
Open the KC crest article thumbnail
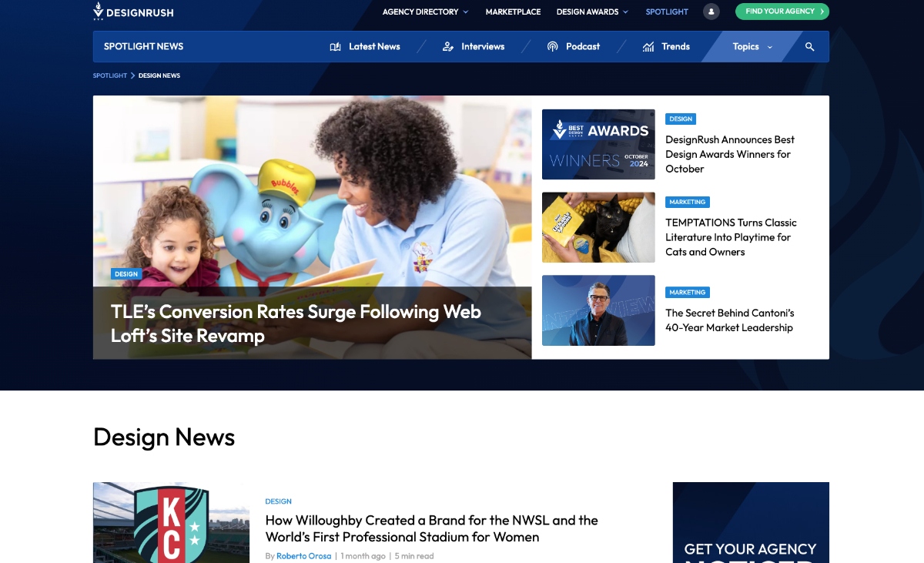coord(171,523)
